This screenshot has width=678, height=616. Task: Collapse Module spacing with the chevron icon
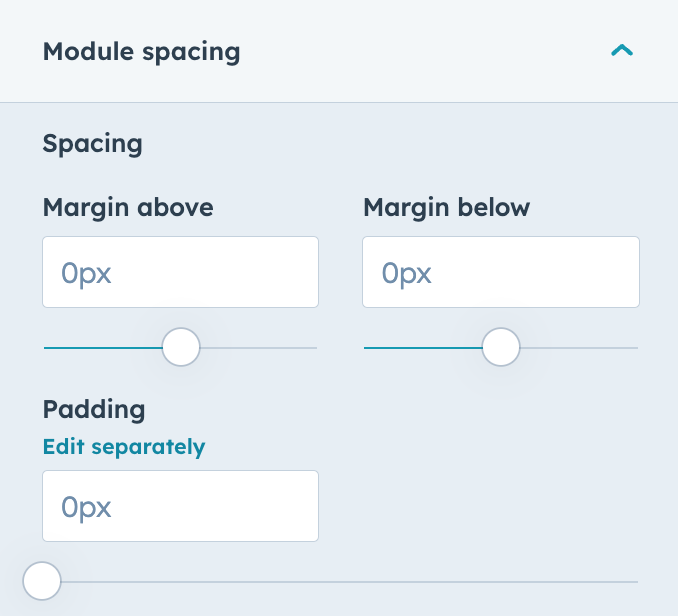pos(622,51)
